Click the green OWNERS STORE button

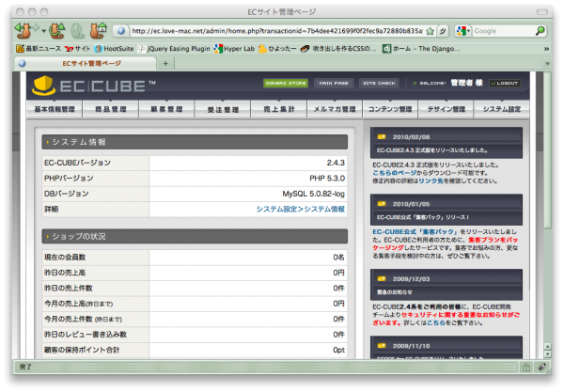(x=286, y=83)
